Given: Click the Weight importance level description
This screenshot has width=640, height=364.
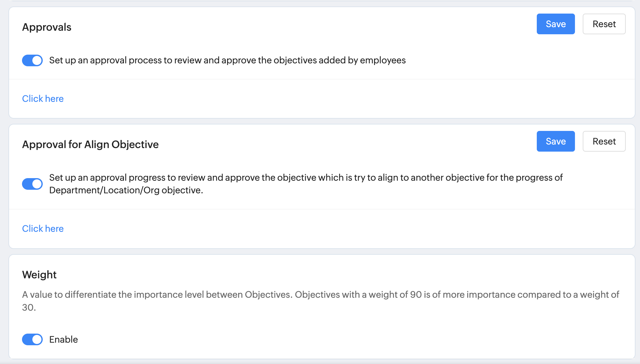Looking at the screenshot, I should (320, 295).
